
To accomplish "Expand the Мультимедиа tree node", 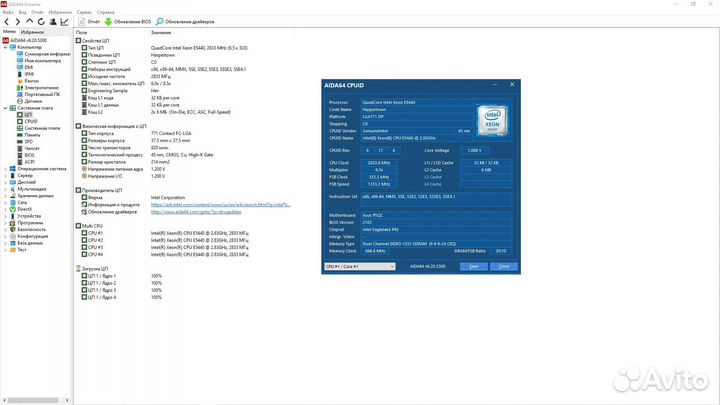I will (6, 189).
